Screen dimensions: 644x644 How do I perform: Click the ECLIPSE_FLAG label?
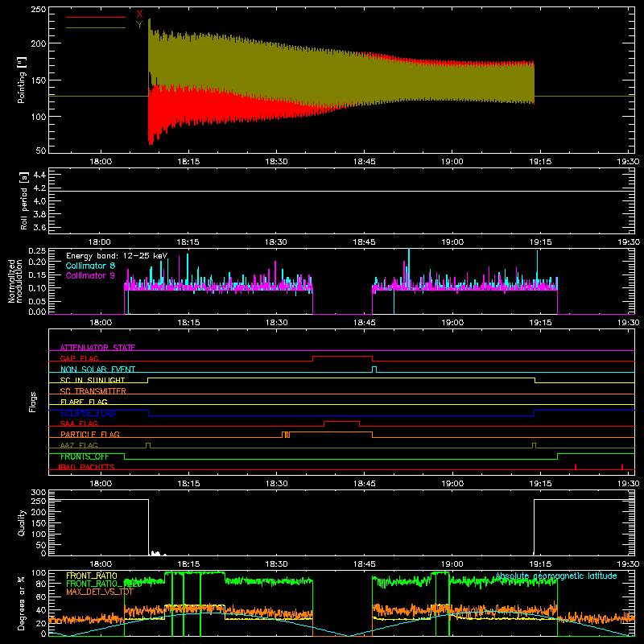88,413
